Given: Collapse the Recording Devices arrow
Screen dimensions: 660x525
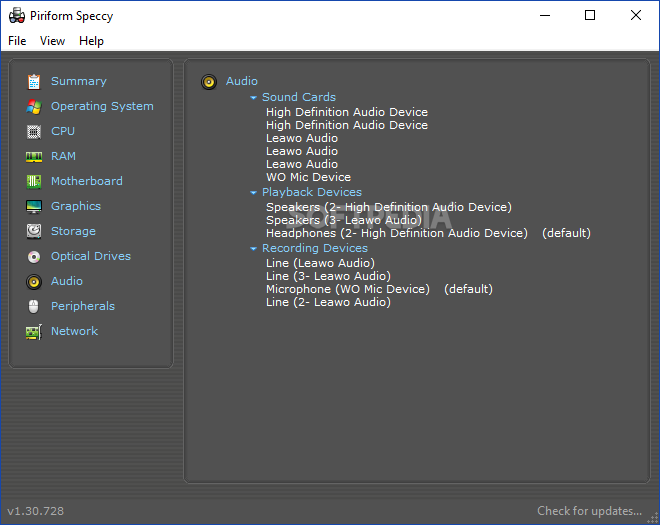Looking at the screenshot, I should click(x=253, y=249).
